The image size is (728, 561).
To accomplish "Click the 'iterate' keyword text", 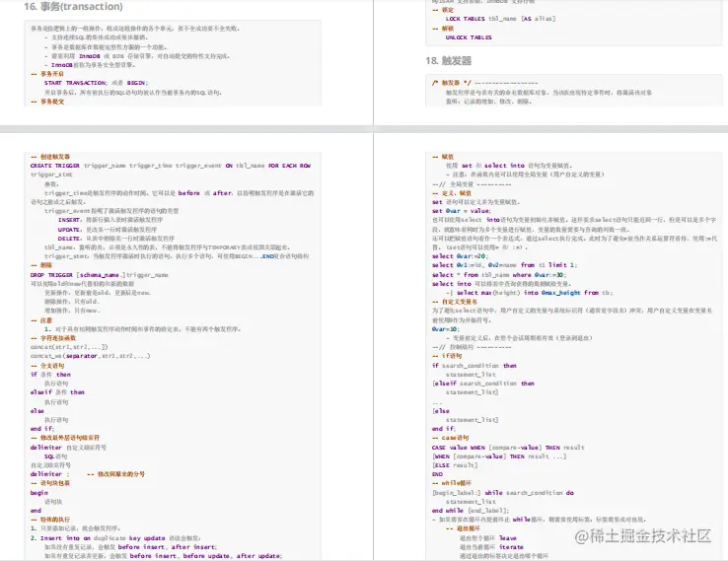I will [511, 547].
